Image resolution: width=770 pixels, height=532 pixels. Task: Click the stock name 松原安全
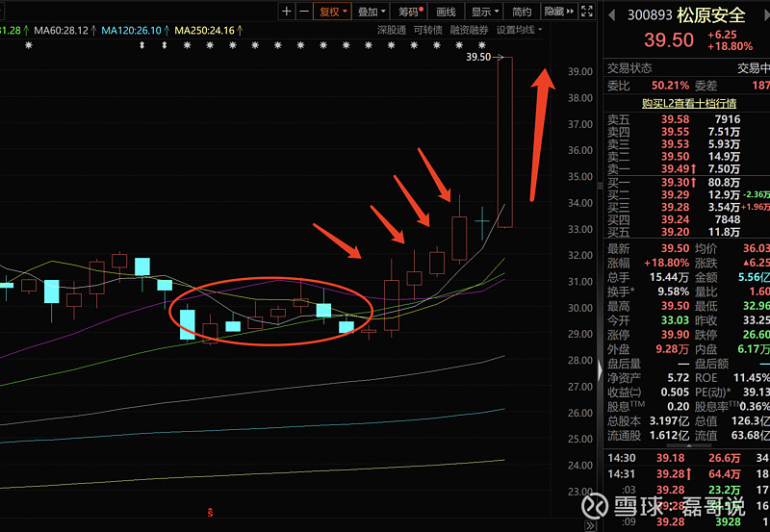711,15
